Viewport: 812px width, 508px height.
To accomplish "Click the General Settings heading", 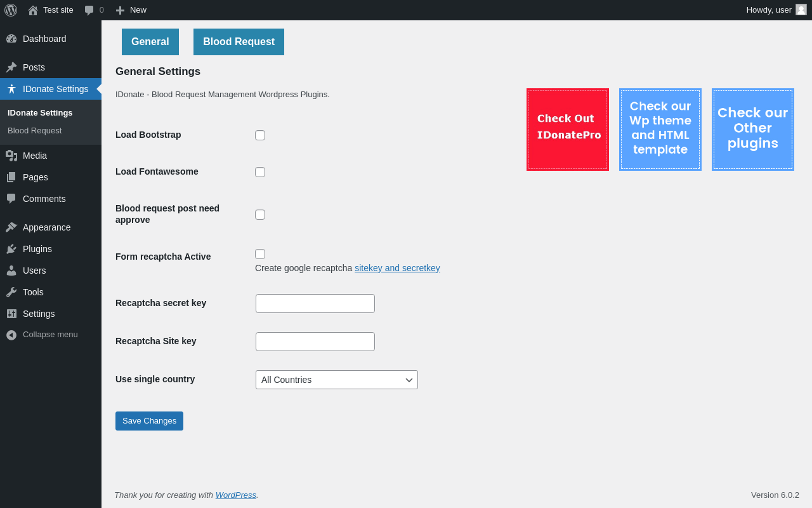I will [158, 72].
